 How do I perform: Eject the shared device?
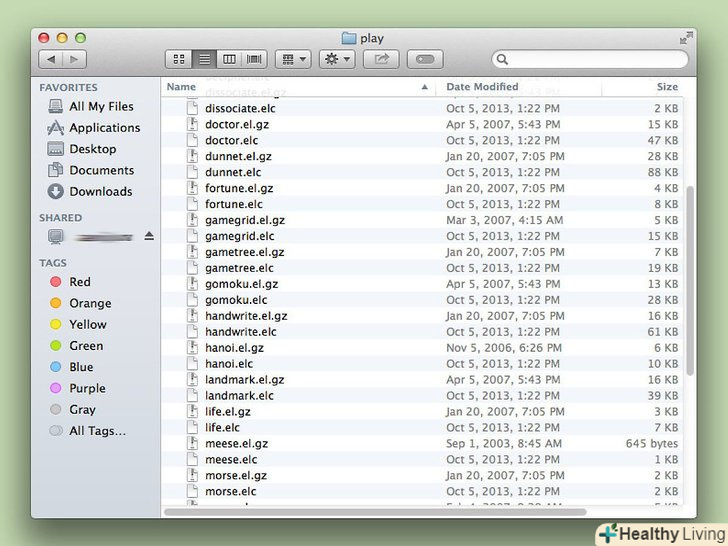(149, 236)
